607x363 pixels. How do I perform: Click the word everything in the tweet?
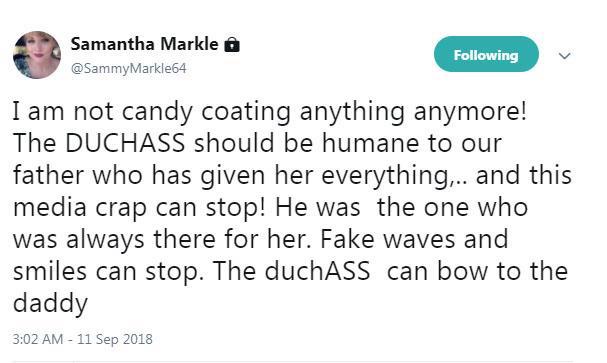click(x=384, y=176)
